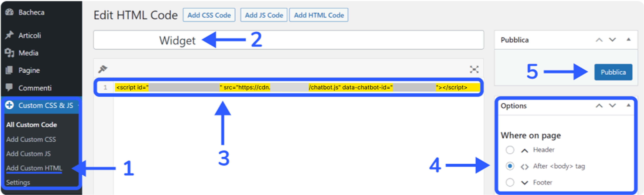Move Options panel up
This screenshot has width=644, height=195.
tap(599, 106)
